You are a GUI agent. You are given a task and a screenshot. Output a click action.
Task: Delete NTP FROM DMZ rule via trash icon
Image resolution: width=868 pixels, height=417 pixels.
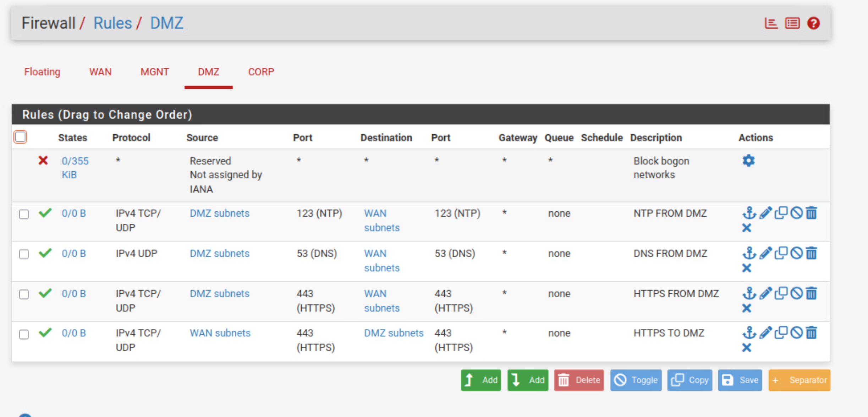click(x=812, y=213)
